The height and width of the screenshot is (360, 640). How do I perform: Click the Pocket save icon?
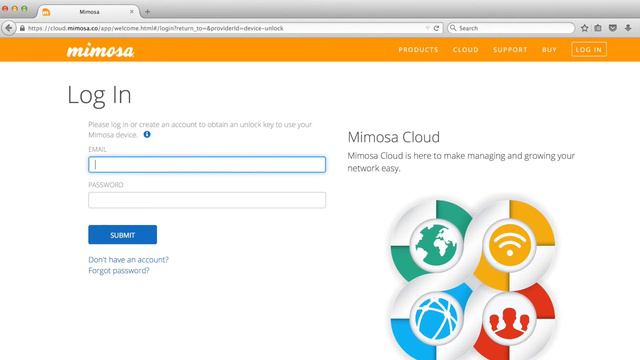coord(613,28)
